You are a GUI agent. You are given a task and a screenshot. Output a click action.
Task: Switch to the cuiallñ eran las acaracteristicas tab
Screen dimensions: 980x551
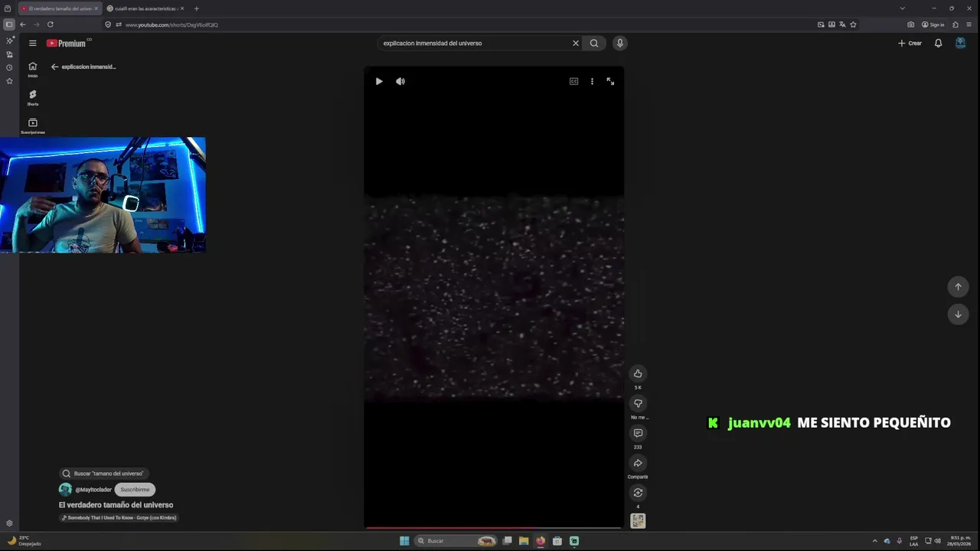(x=145, y=8)
